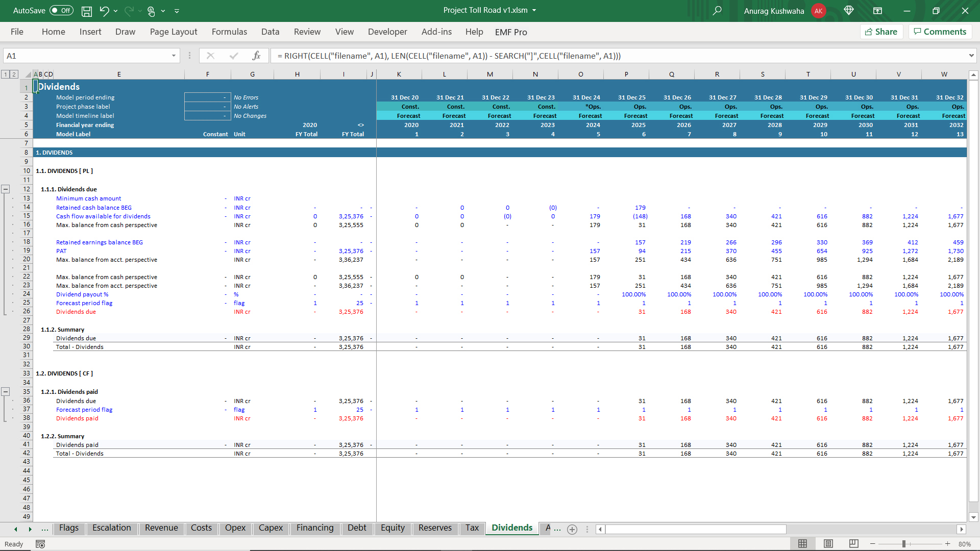
Task: Collapse the row 35 outline group
Action: click(x=6, y=392)
